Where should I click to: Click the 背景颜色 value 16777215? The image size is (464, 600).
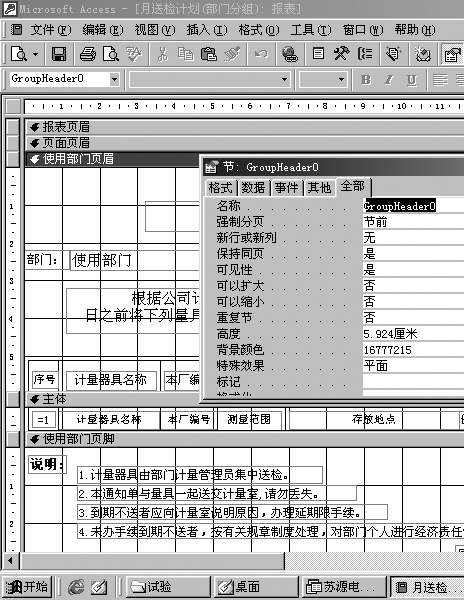(x=413, y=350)
